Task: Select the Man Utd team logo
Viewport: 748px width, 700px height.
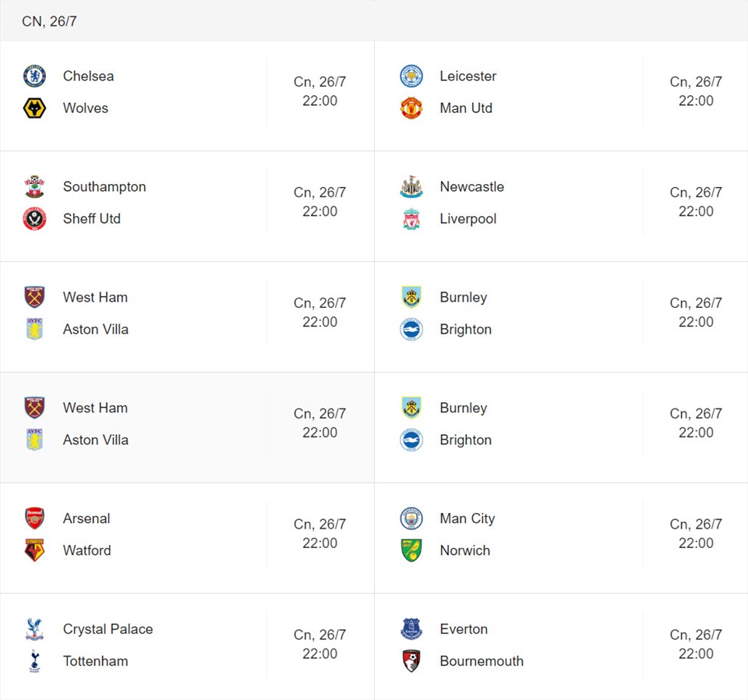Action: pos(411,108)
